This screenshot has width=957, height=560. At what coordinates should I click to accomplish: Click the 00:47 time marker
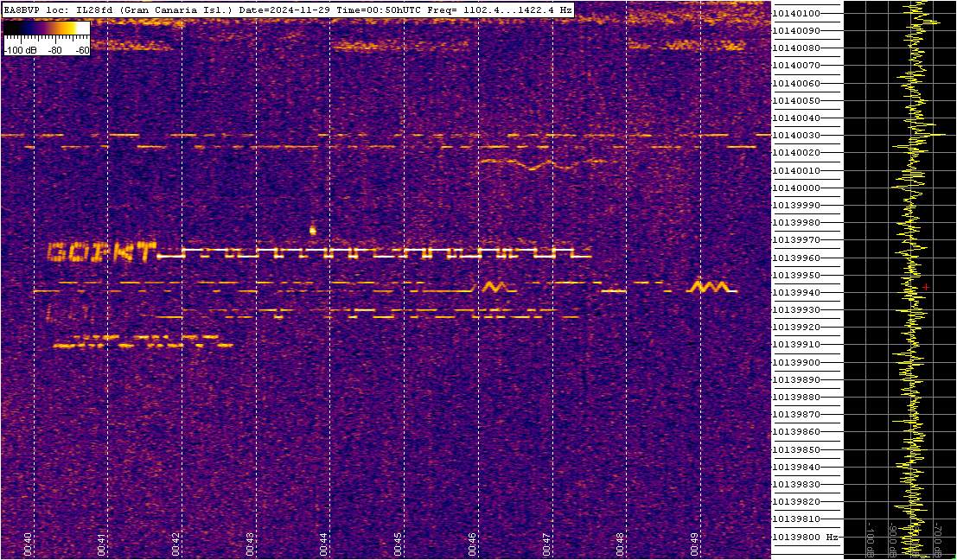coord(545,543)
